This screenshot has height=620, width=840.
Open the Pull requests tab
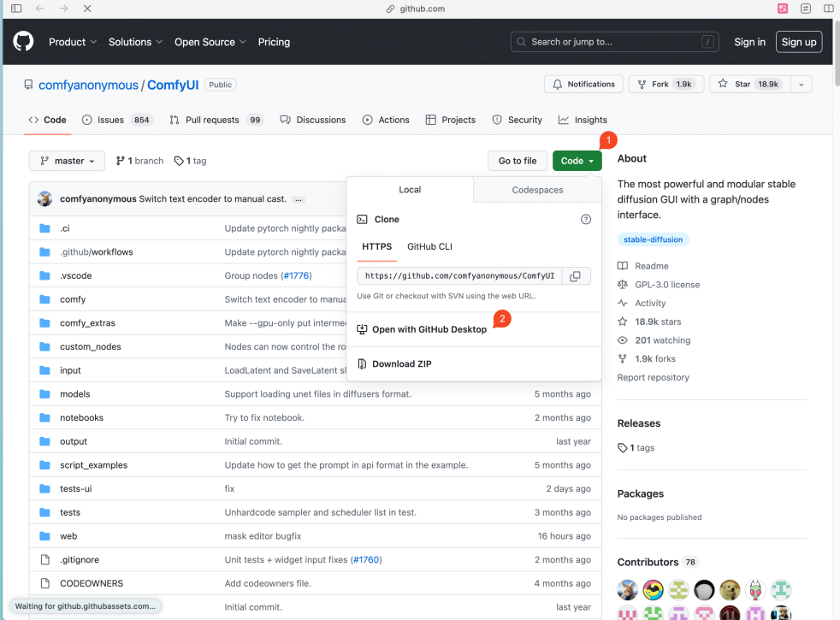[217, 120]
